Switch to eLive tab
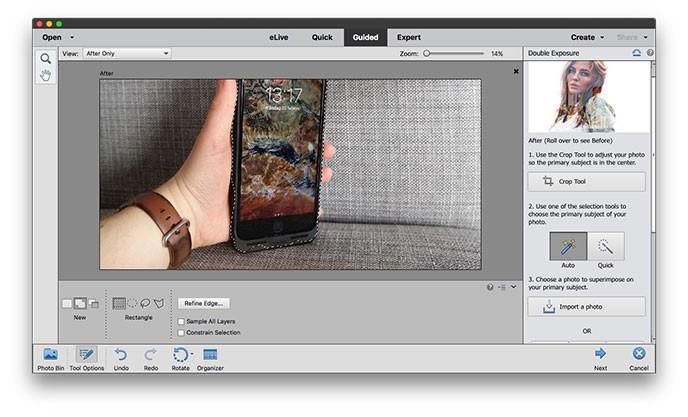The image size is (688, 417). (x=279, y=38)
